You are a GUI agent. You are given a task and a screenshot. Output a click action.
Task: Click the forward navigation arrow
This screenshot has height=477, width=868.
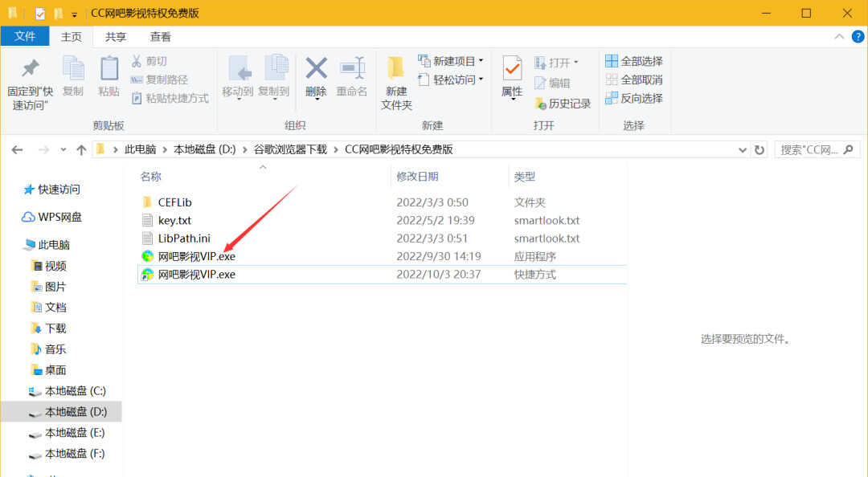pos(43,149)
